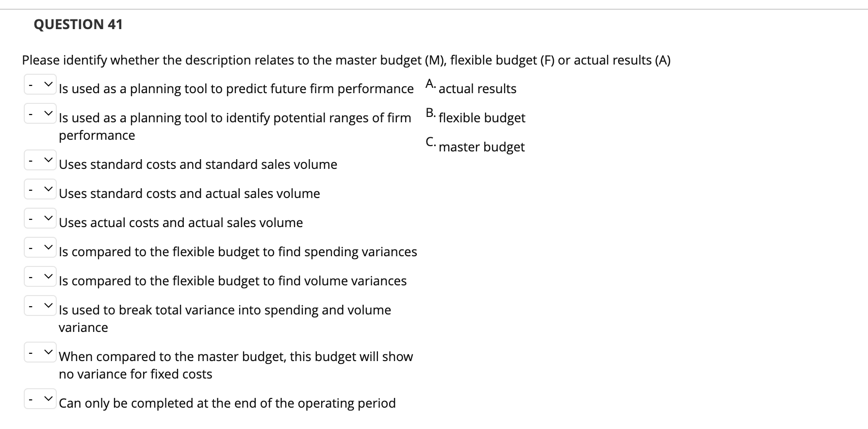The width and height of the screenshot is (868, 429).
Task: Open dropdown beside 'Can only be completed' description
Action: click(40, 399)
